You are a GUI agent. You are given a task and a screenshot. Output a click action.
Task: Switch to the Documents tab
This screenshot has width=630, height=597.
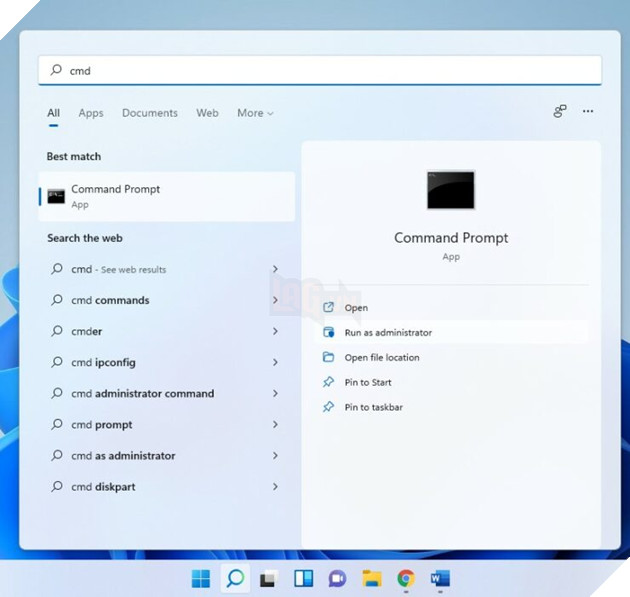149,113
